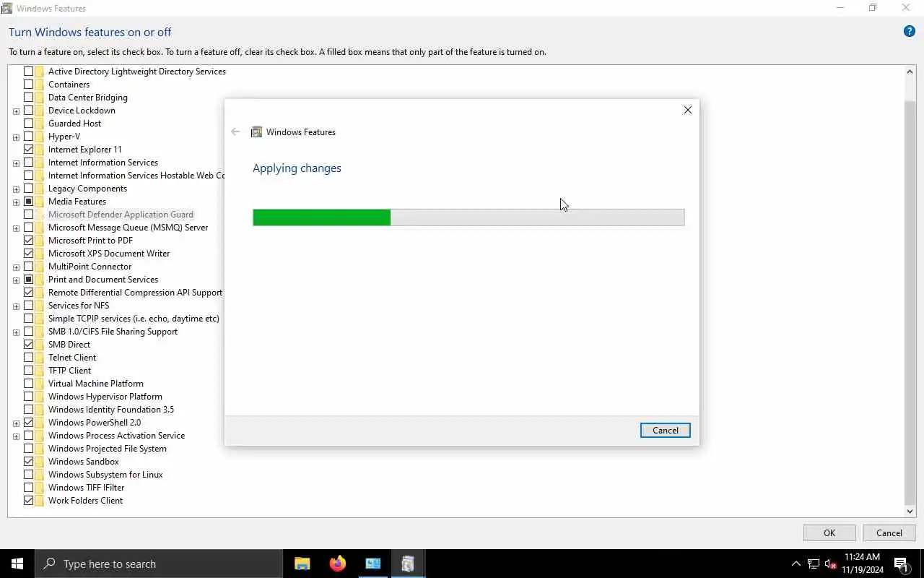Close the Applying changes dialog with X
924x578 pixels.
[687, 110]
